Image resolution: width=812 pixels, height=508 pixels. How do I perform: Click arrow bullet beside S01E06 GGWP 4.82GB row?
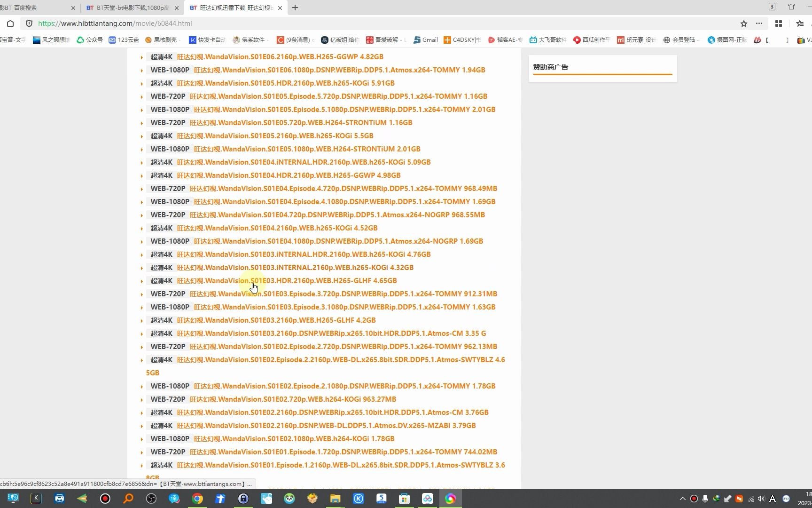[142, 57]
